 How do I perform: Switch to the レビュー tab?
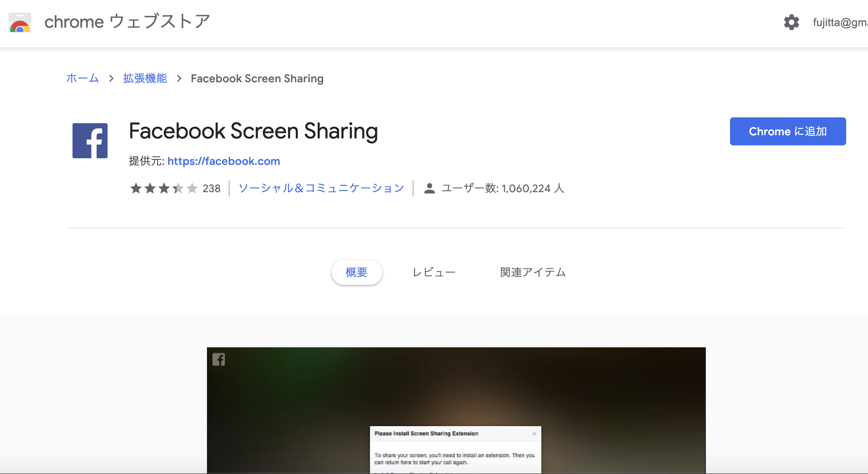coord(434,272)
